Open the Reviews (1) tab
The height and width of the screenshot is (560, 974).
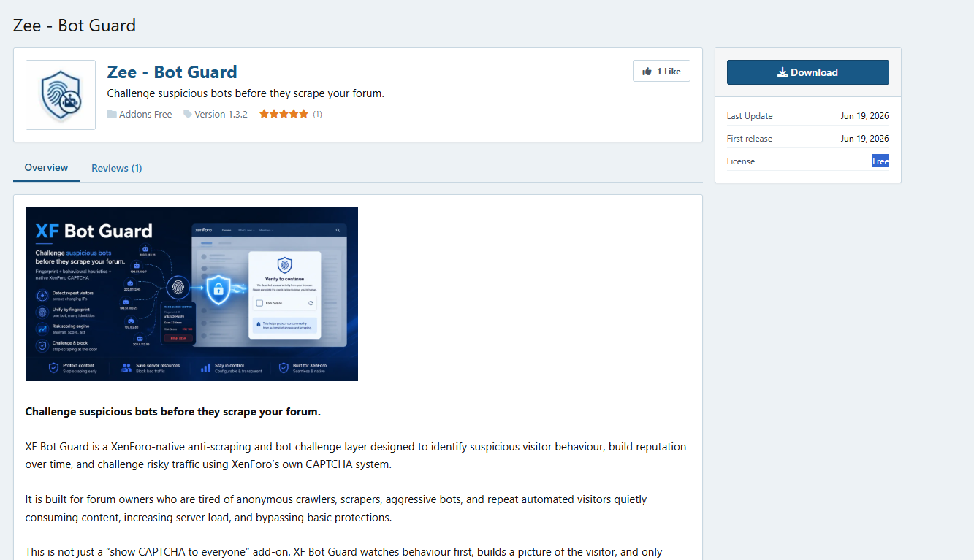(117, 168)
